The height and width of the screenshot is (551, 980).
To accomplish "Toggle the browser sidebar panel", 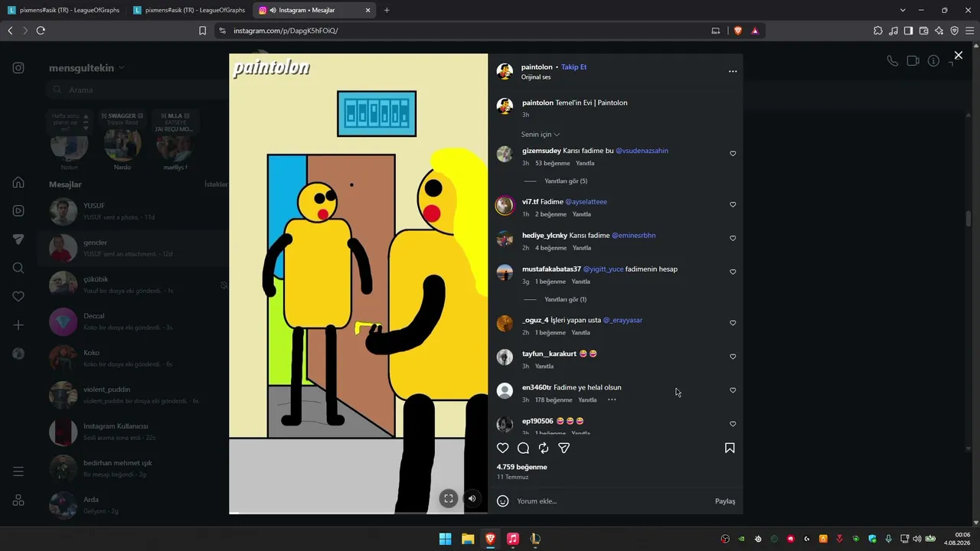I will (908, 31).
